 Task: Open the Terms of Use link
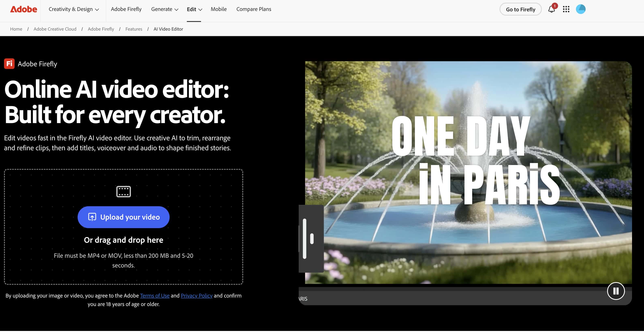point(155,296)
